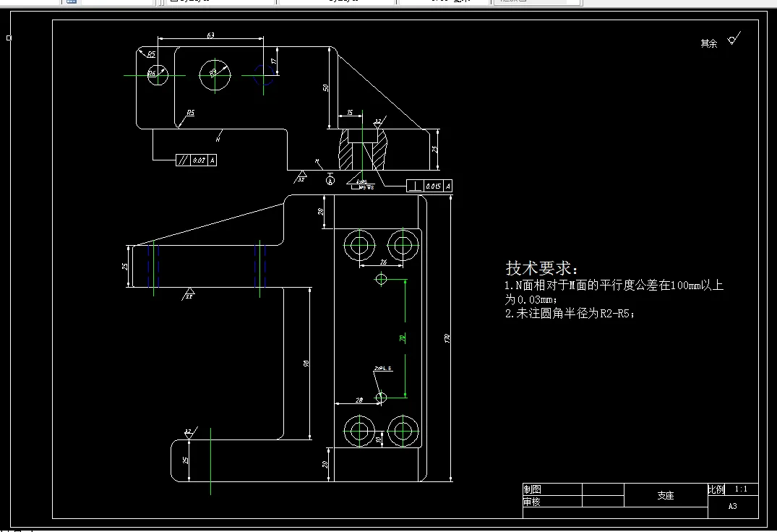Select the 支座 part name text
The image size is (777, 532).
tap(665, 495)
